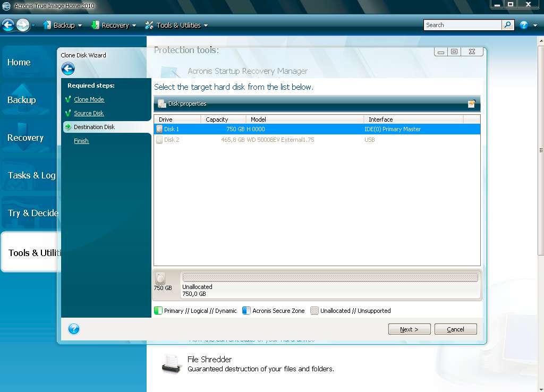Click the Unallocated space bar
Image resolution: width=544 pixels, height=392 pixels.
tap(330, 277)
